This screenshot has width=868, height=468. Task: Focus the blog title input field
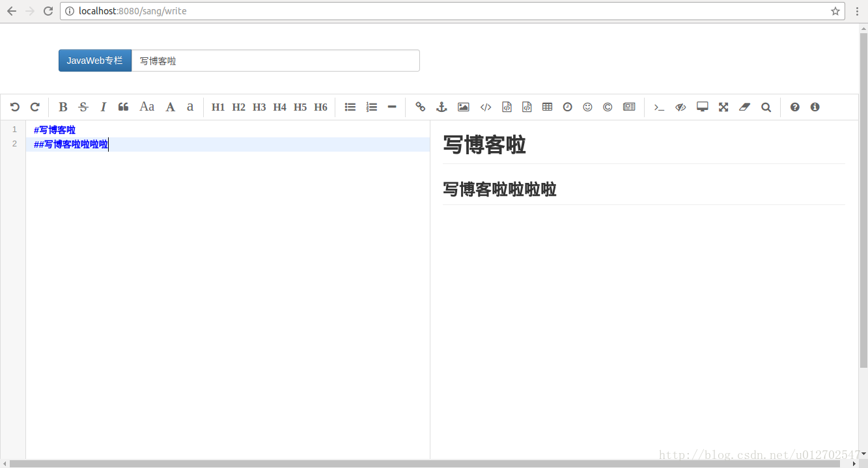[x=275, y=61]
